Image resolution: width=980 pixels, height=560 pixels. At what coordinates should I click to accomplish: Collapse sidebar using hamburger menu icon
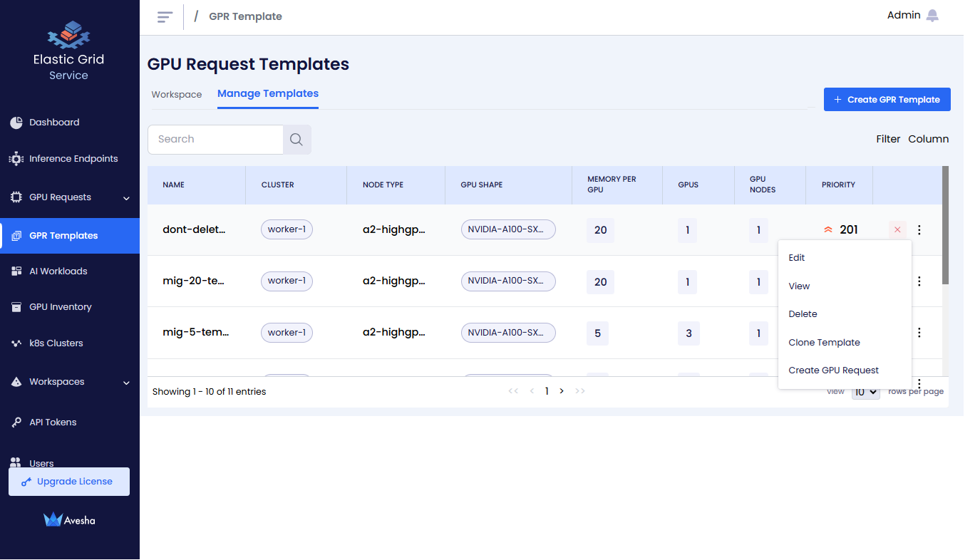tap(165, 17)
